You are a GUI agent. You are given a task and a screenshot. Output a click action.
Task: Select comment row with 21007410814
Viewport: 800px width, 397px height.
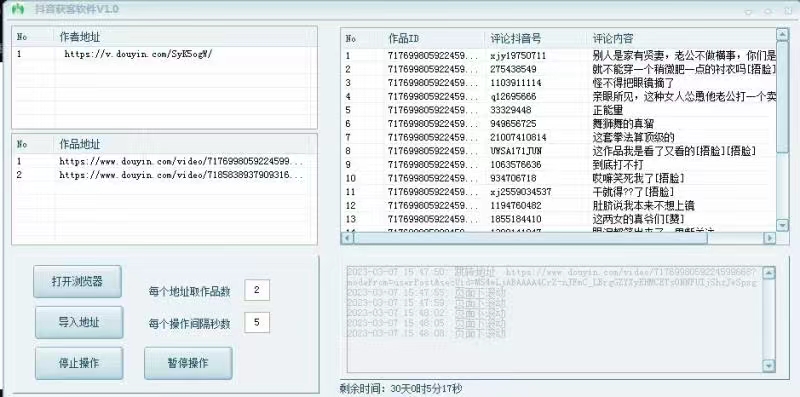pos(559,137)
